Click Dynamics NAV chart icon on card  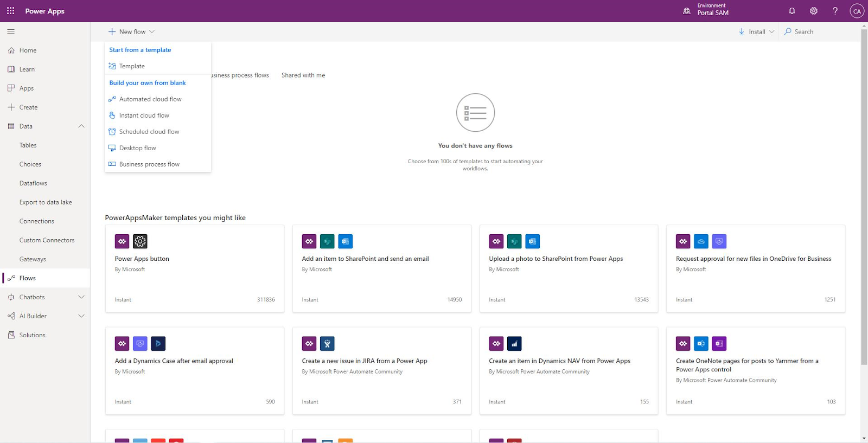click(514, 344)
